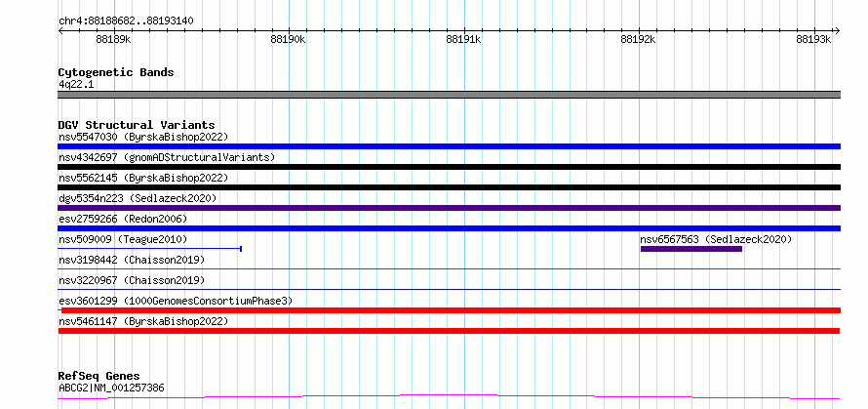
Task: Click the Cytogenetic Bands track title
Action: click(116, 72)
